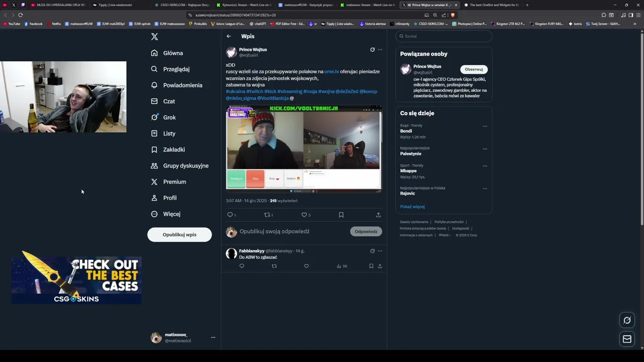Repost the main post
The height and width of the screenshot is (362, 644).
tap(268, 215)
